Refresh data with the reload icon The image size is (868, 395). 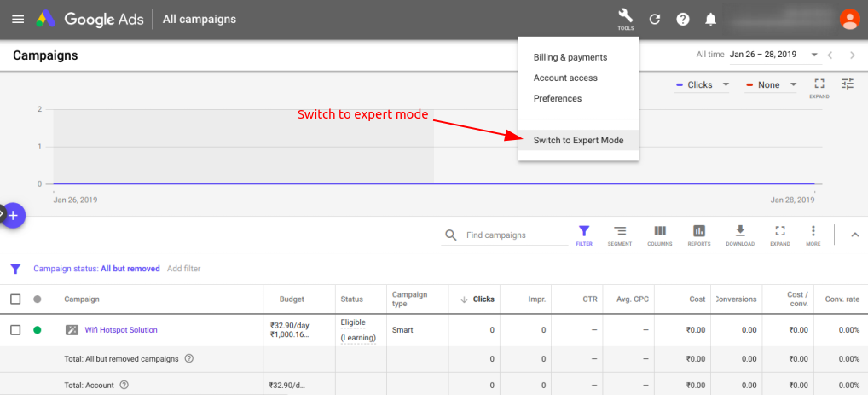[655, 20]
